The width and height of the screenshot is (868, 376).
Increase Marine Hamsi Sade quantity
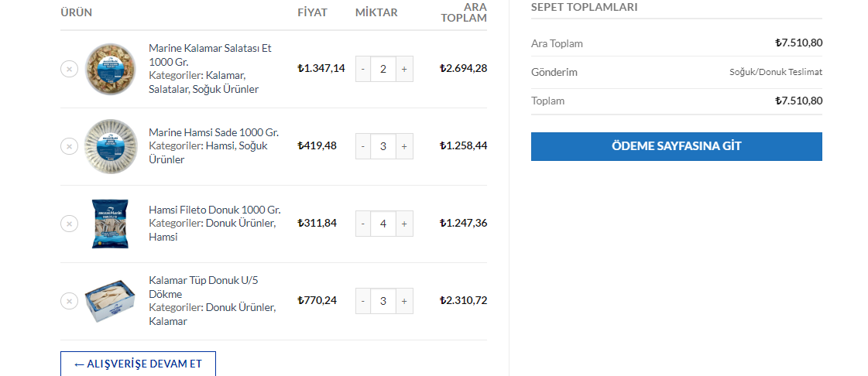(403, 146)
